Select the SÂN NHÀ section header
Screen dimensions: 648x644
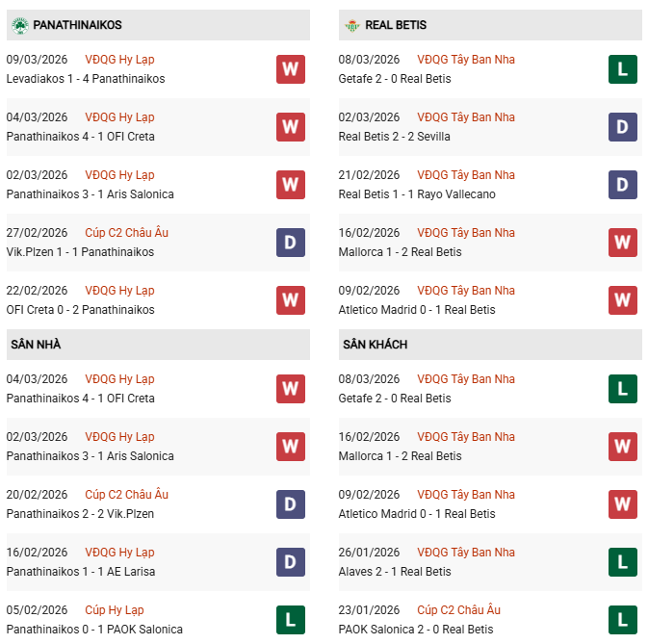36,345
